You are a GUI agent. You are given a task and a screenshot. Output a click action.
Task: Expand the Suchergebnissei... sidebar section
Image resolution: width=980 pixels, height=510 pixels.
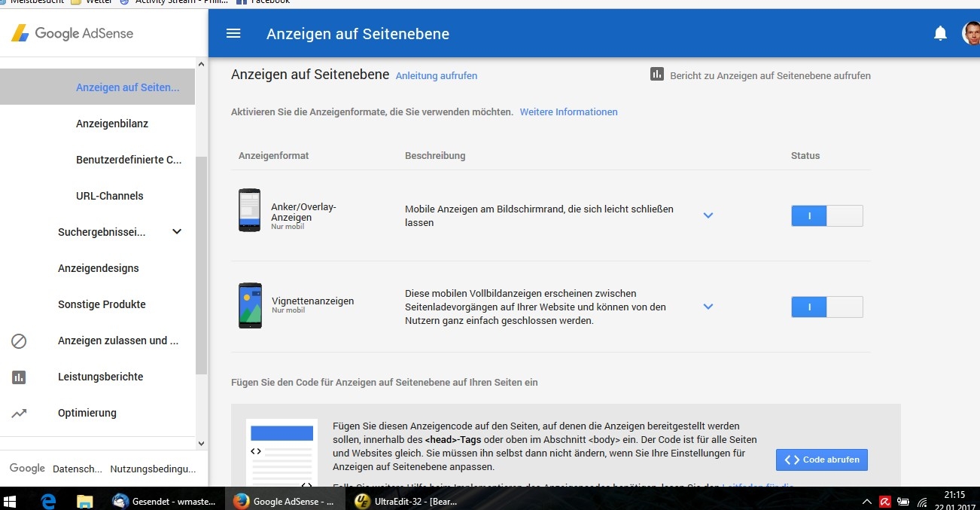177,232
